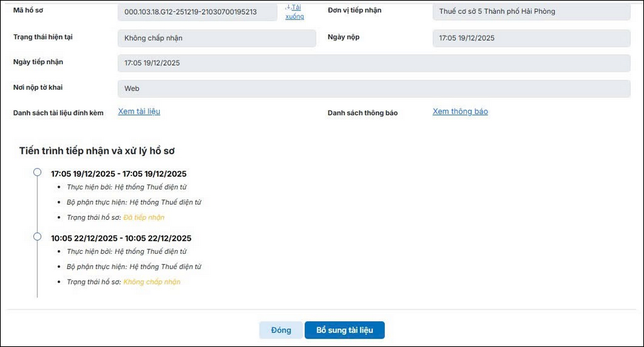Click the Tải xuống link text

coord(295,12)
